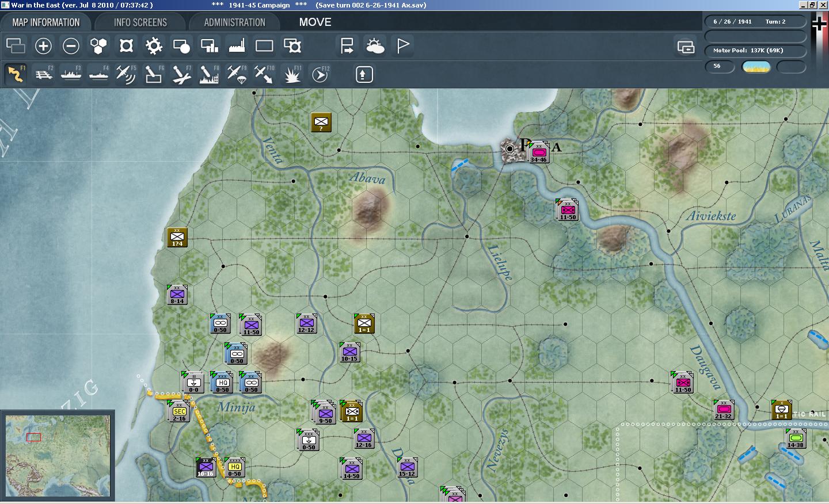Image resolution: width=829 pixels, height=504 pixels.
Task: Click the iron cross side emblem
Action: coord(819,24)
